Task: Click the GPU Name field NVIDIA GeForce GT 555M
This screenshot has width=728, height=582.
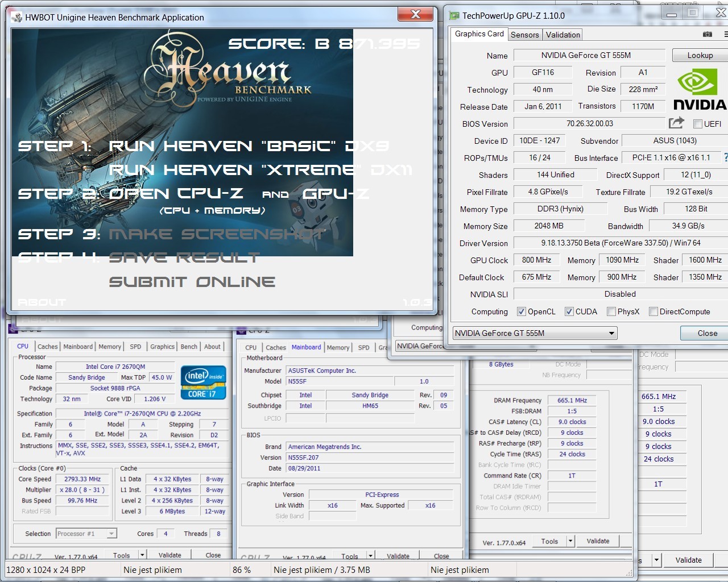Action: [x=589, y=55]
